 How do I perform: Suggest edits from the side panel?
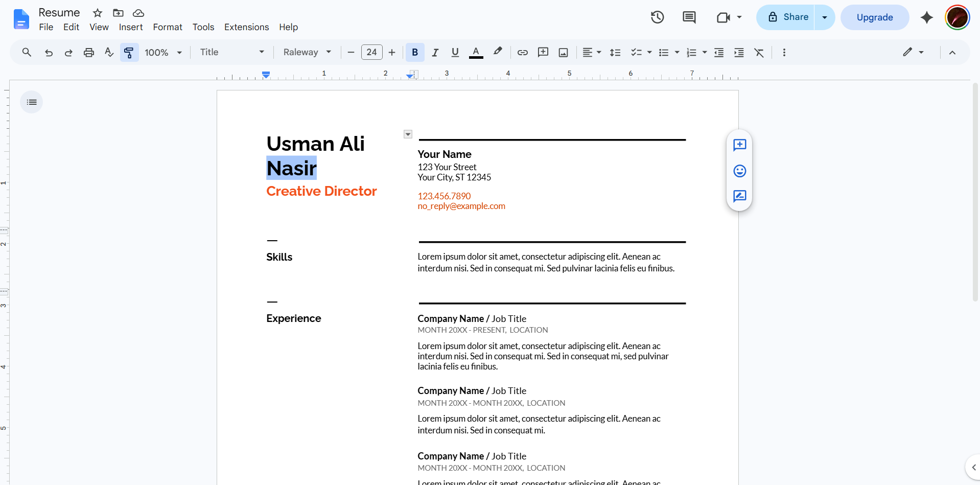tap(739, 196)
